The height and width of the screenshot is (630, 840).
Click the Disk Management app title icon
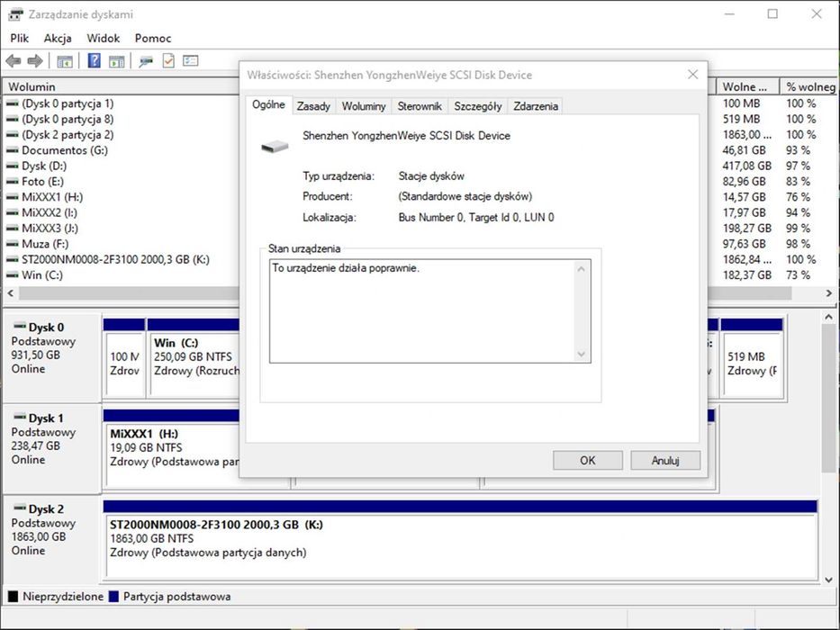pyautogui.click(x=15, y=14)
